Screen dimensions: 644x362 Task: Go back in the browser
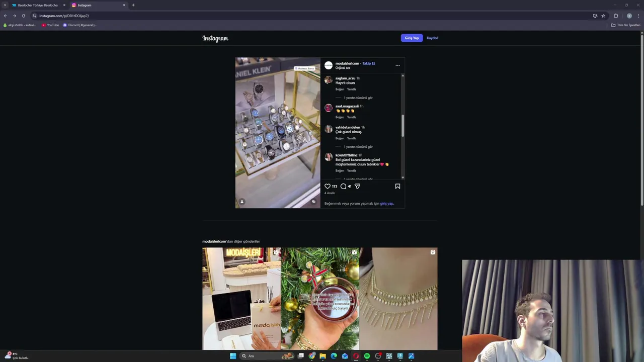[6, 16]
